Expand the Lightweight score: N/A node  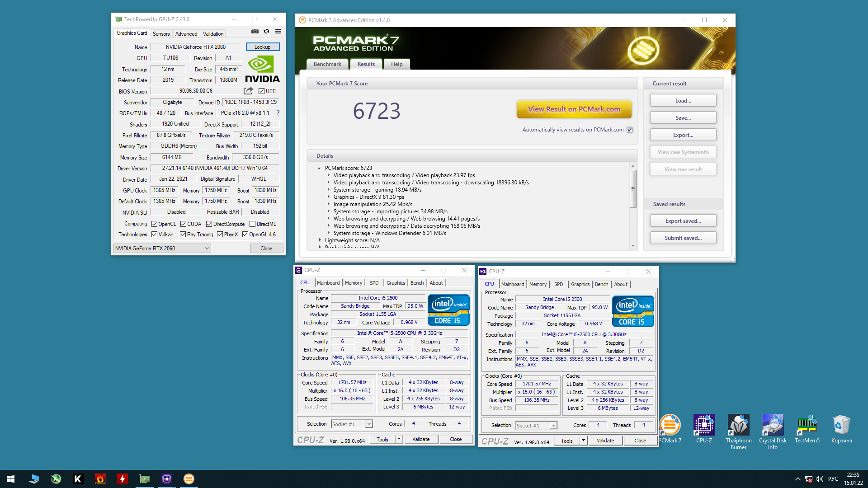tap(319, 240)
